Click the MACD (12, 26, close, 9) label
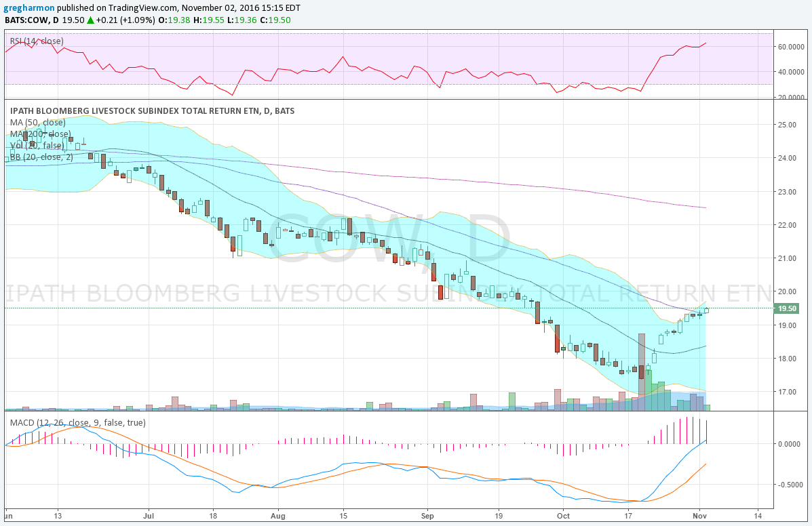The height and width of the screenshot is (526, 812). click(78, 422)
